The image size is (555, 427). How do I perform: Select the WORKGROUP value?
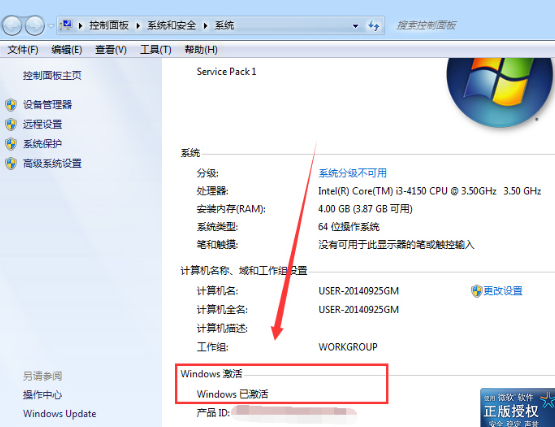pyautogui.click(x=348, y=347)
